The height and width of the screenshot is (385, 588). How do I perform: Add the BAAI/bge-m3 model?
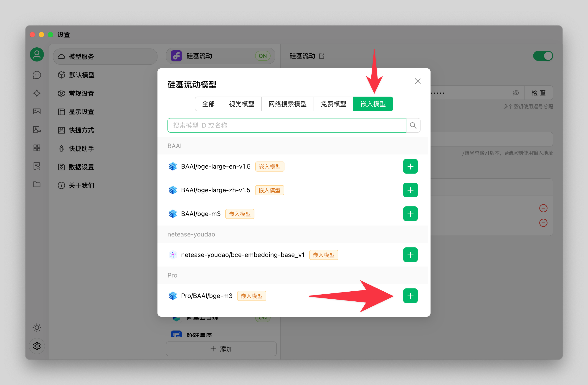click(x=410, y=214)
